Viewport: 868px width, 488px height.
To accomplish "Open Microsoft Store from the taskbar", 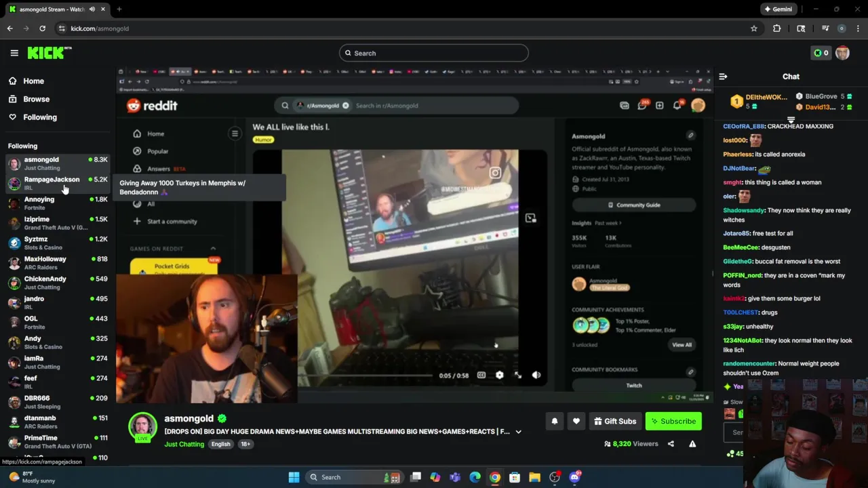I will coord(515,477).
